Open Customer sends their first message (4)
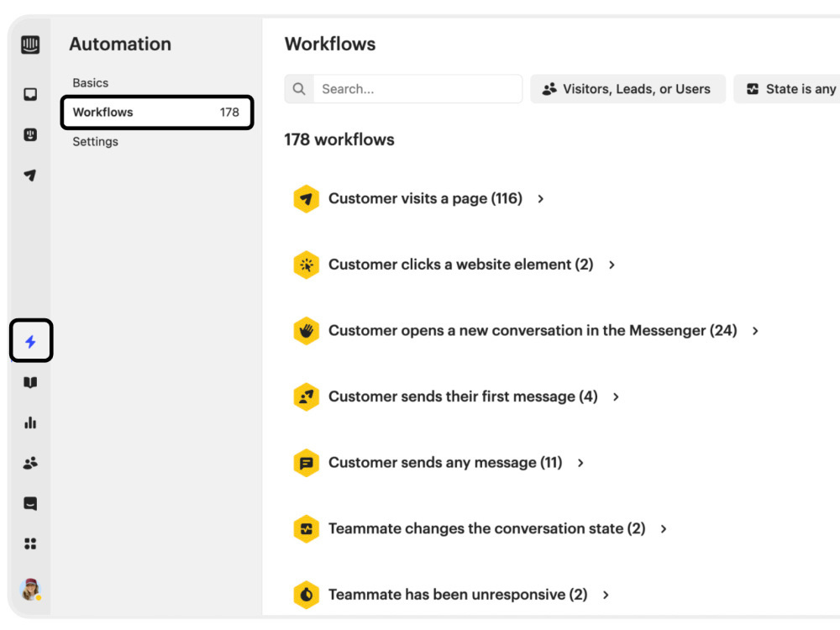This screenshot has height=630, width=840. (463, 396)
